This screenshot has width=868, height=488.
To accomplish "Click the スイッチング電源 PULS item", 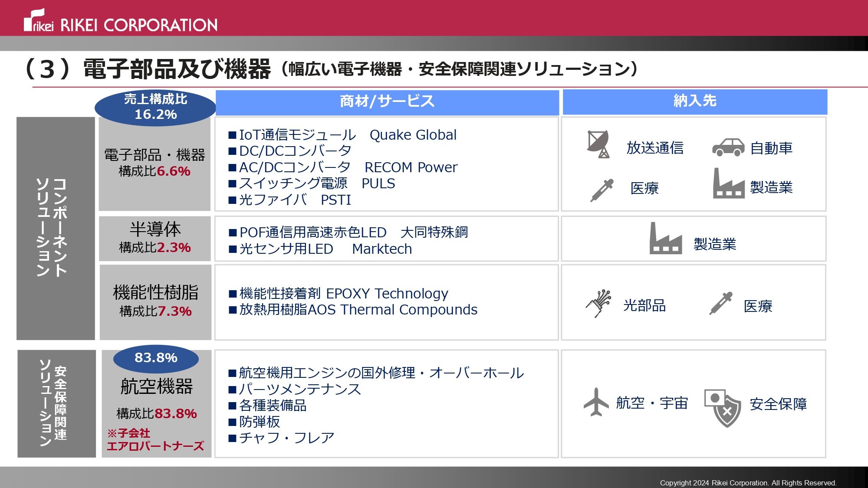I will point(312,183).
